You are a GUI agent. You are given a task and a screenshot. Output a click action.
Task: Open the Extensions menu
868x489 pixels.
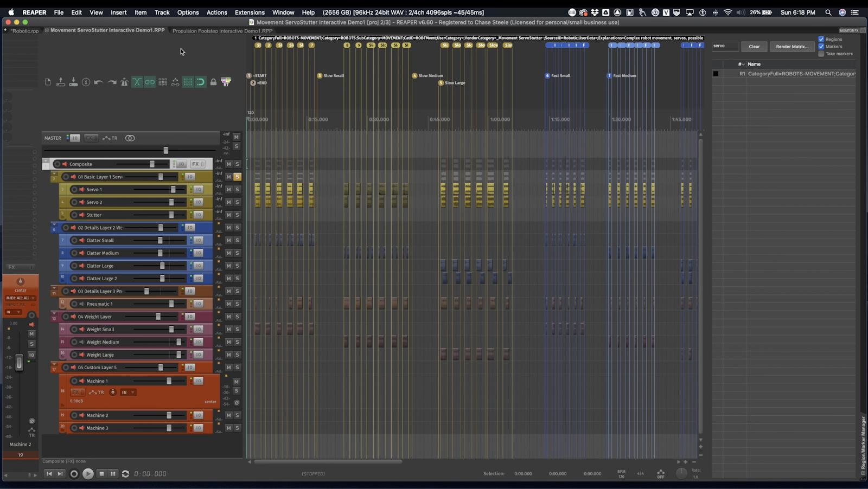coord(250,12)
